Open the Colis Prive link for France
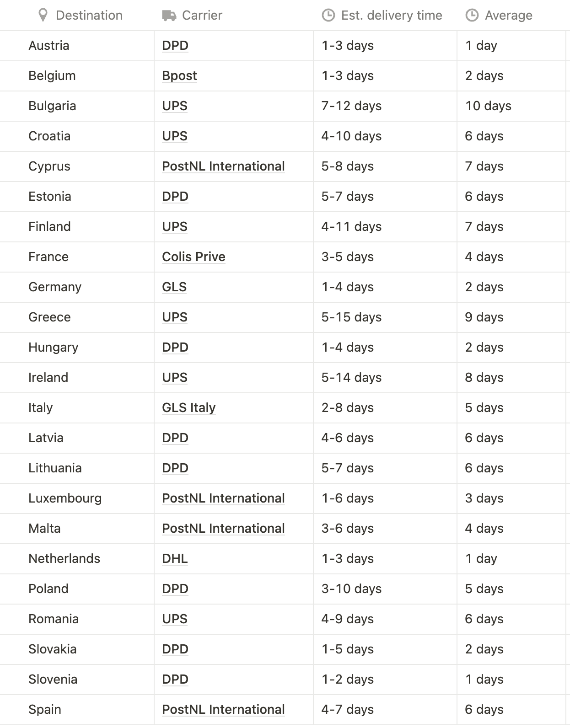The height and width of the screenshot is (728, 570). [x=194, y=257]
